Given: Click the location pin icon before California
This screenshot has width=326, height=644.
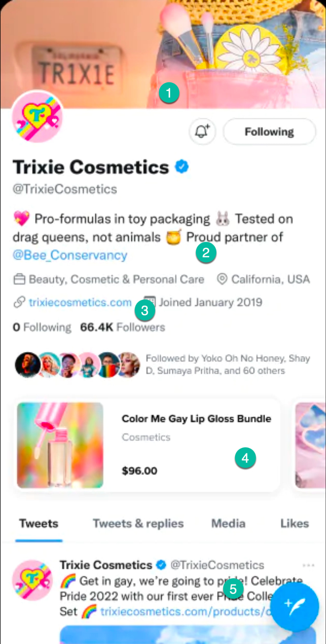Looking at the screenshot, I should [222, 279].
